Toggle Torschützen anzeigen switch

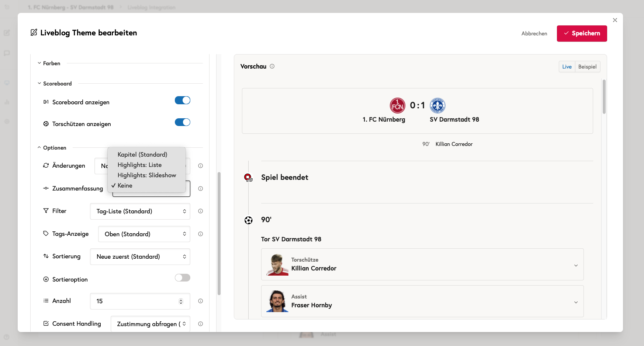183,122
